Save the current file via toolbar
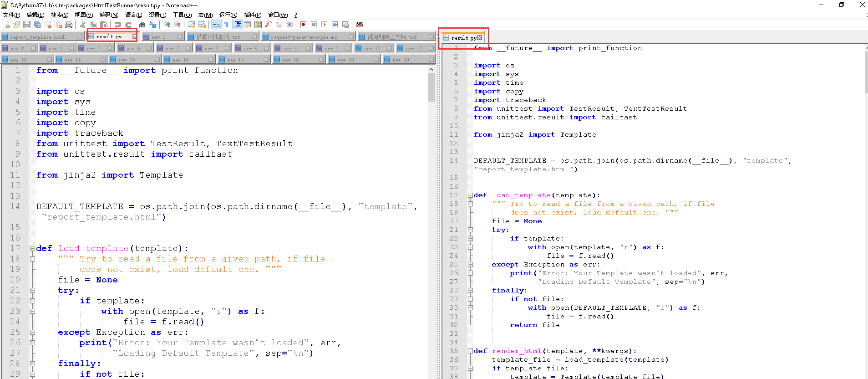 point(27,25)
